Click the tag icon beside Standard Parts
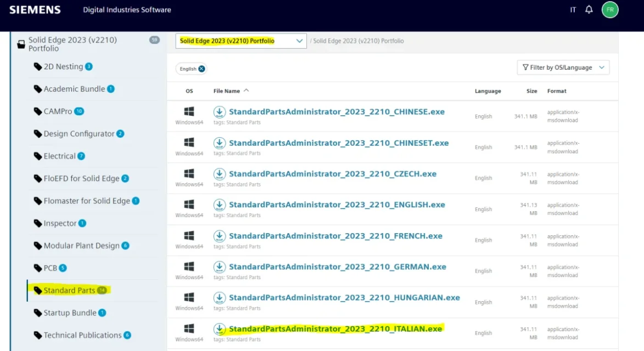This screenshot has width=644, height=351. pos(38,290)
